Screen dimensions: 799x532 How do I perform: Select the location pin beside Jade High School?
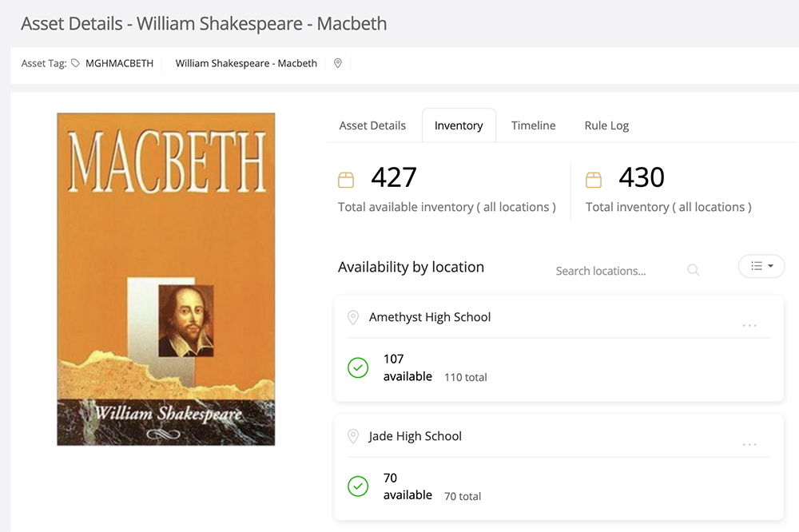[352, 436]
